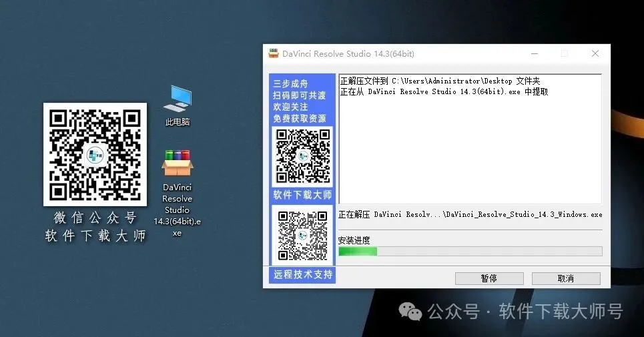Click the DaVinci Resolve Studio 14.3(64bit) window title

(x=348, y=54)
